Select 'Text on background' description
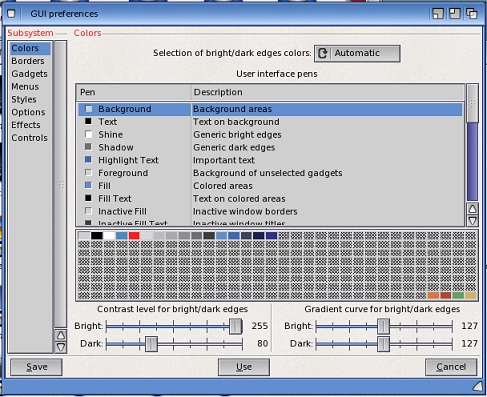 click(x=236, y=122)
